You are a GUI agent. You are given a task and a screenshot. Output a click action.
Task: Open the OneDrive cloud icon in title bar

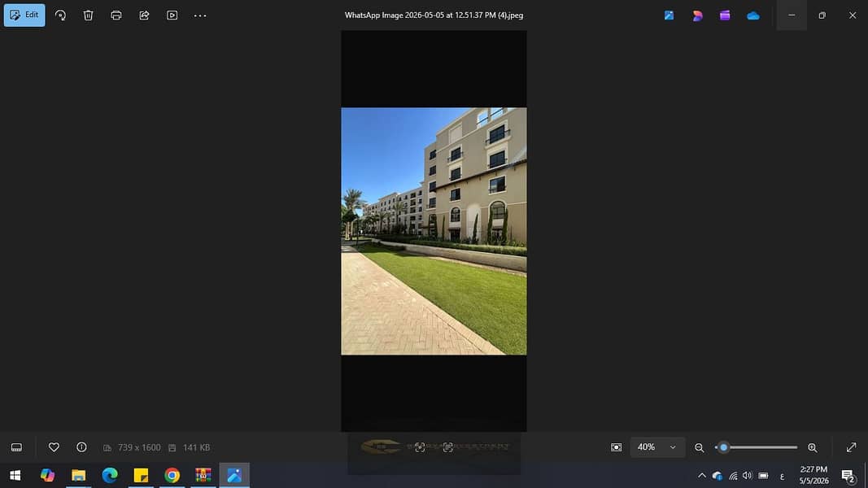tap(752, 15)
